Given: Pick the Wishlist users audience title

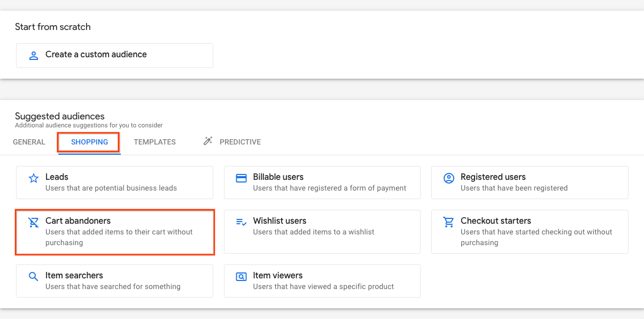Looking at the screenshot, I should point(280,221).
